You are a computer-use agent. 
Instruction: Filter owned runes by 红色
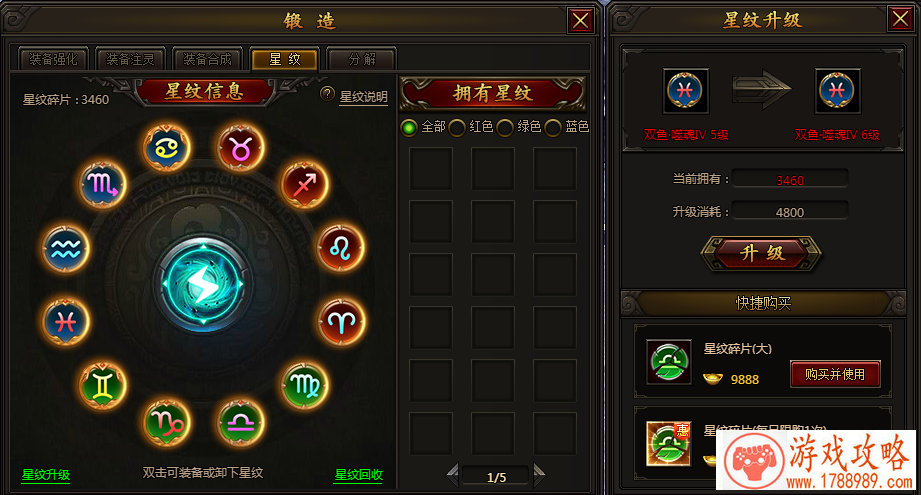(x=457, y=127)
